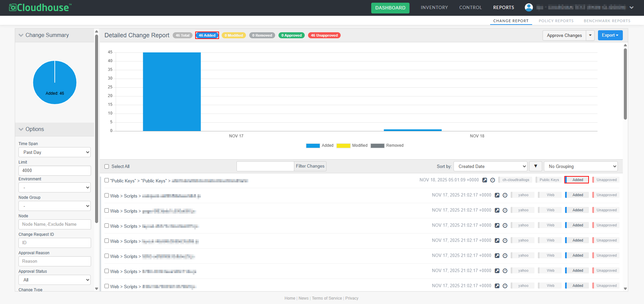This screenshot has height=304, width=644.
Task: Toggle sort direction triangle button
Action: [x=535, y=166]
